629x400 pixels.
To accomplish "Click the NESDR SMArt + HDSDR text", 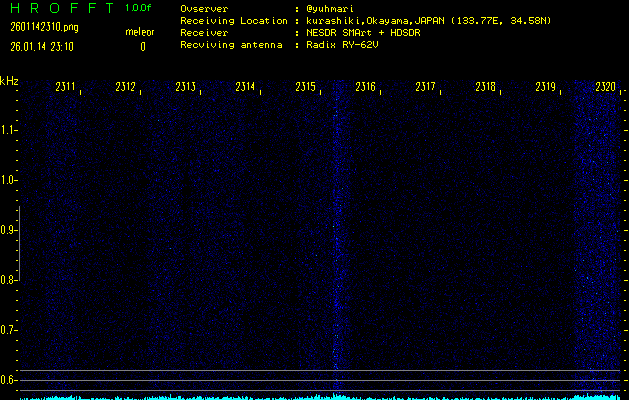I will tap(363, 33).
